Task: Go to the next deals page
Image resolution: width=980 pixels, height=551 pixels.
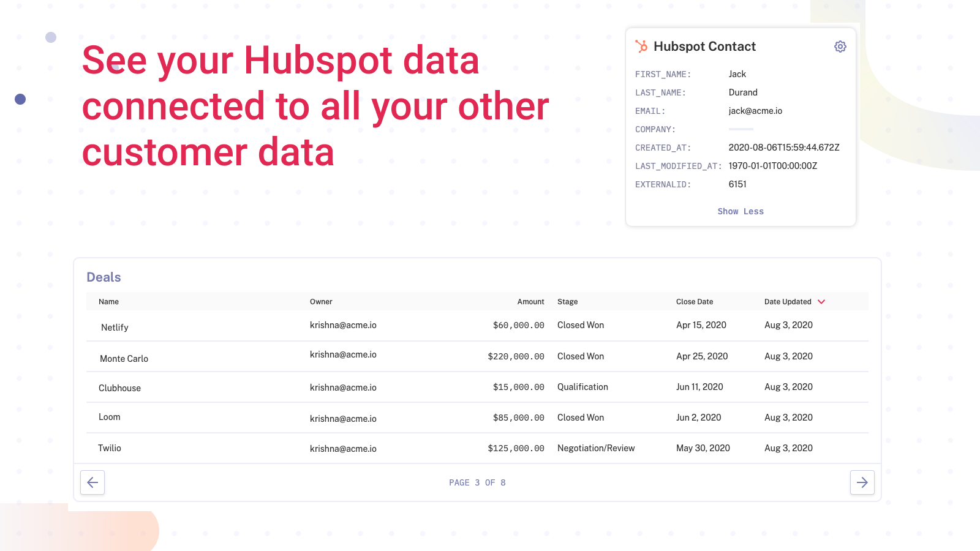Action: pos(862,482)
